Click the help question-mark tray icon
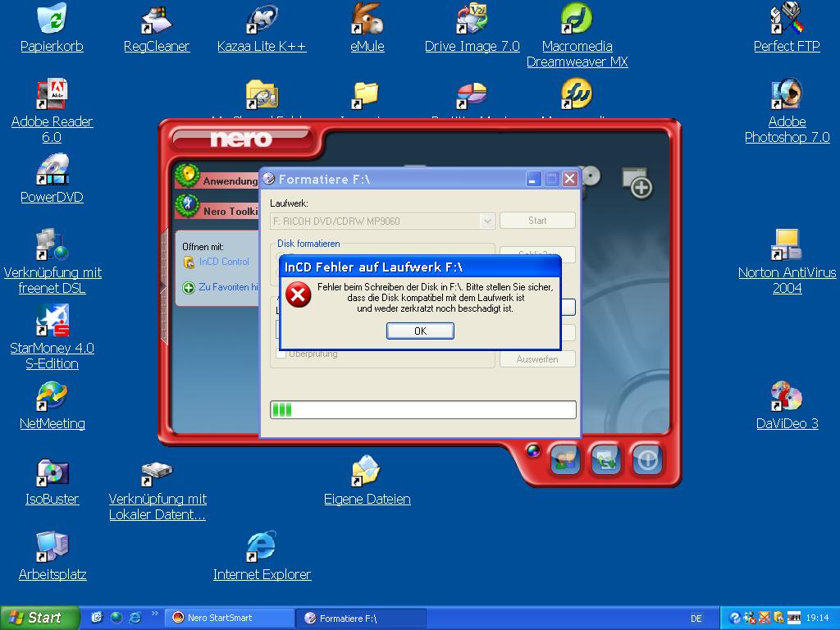This screenshot has width=840, height=630. click(x=734, y=619)
